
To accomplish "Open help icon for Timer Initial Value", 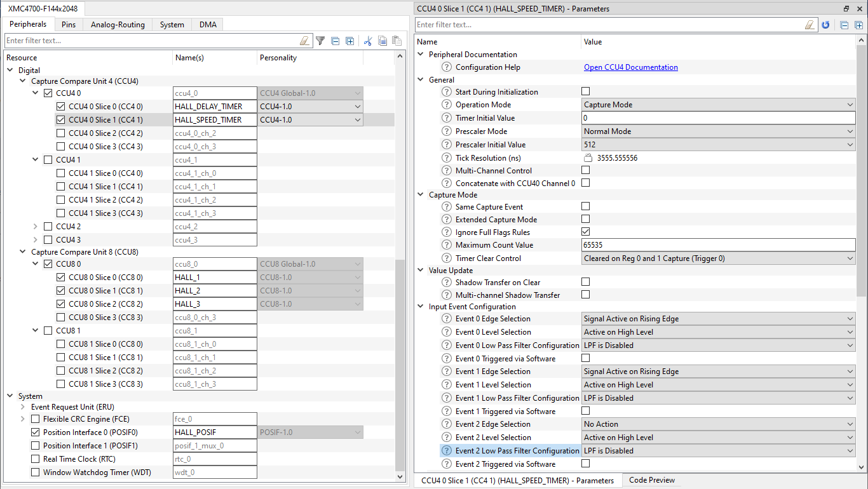I will pyautogui.click(x=447, y=118).
